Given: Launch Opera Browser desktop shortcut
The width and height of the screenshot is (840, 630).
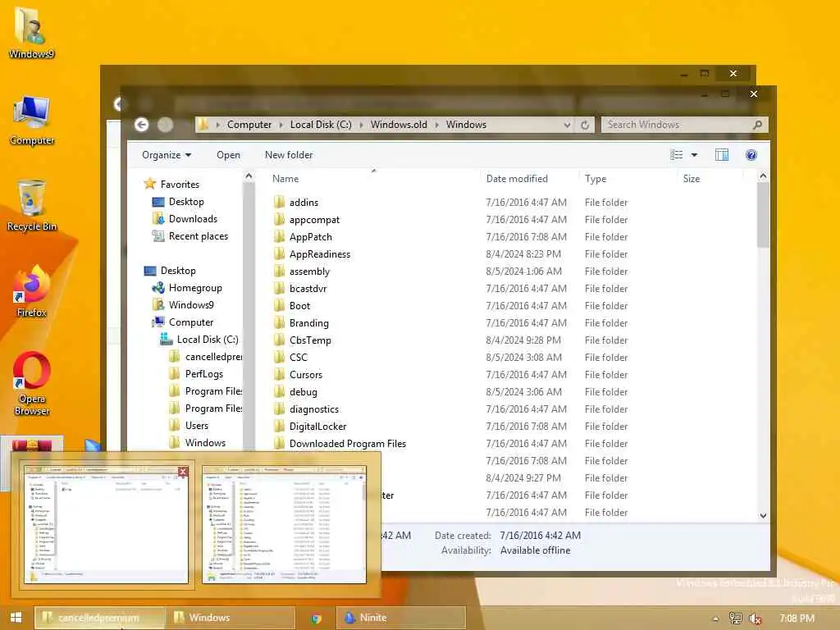Looking at the screenshot, I should coord(32,384).
